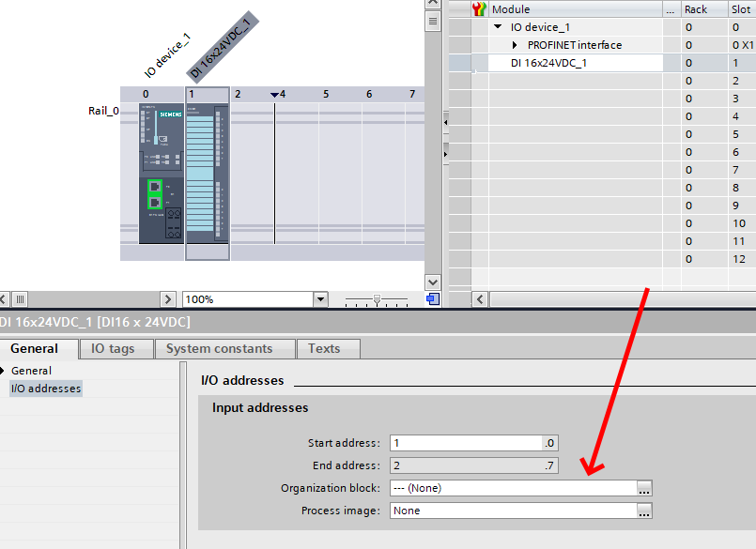Select the slot 12 row in module table
This screenshot has width=756, height=549.
tap(603, 259)
